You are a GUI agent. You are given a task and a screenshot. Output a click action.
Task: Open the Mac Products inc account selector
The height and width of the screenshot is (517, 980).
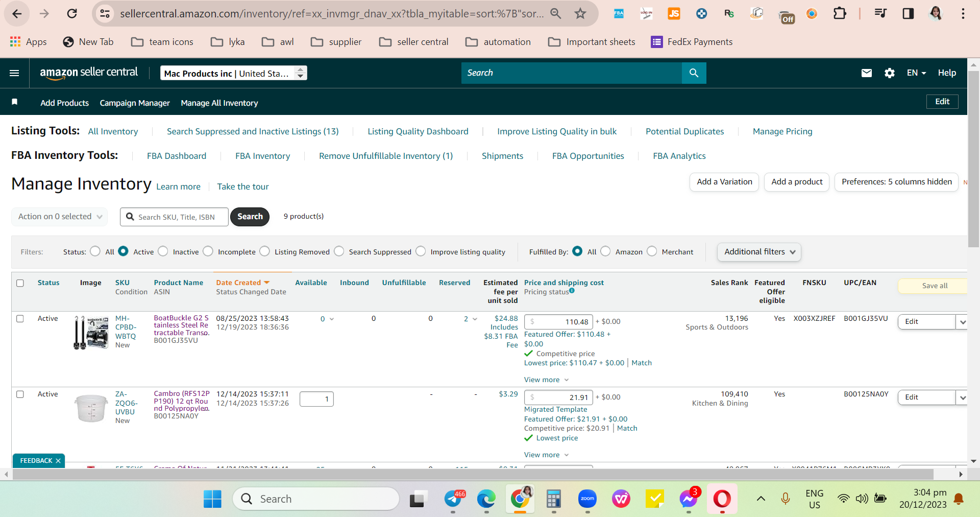[234, 73]
